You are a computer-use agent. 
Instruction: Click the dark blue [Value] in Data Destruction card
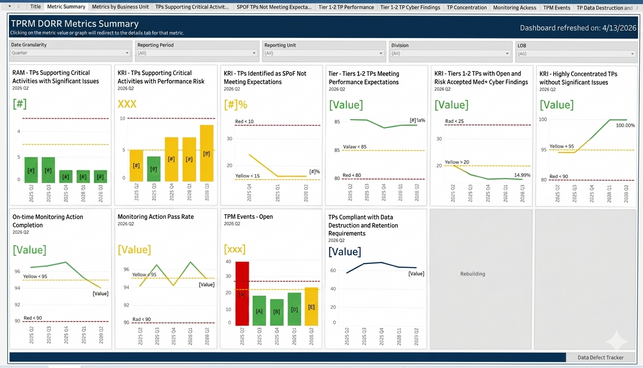click(345, 251)
